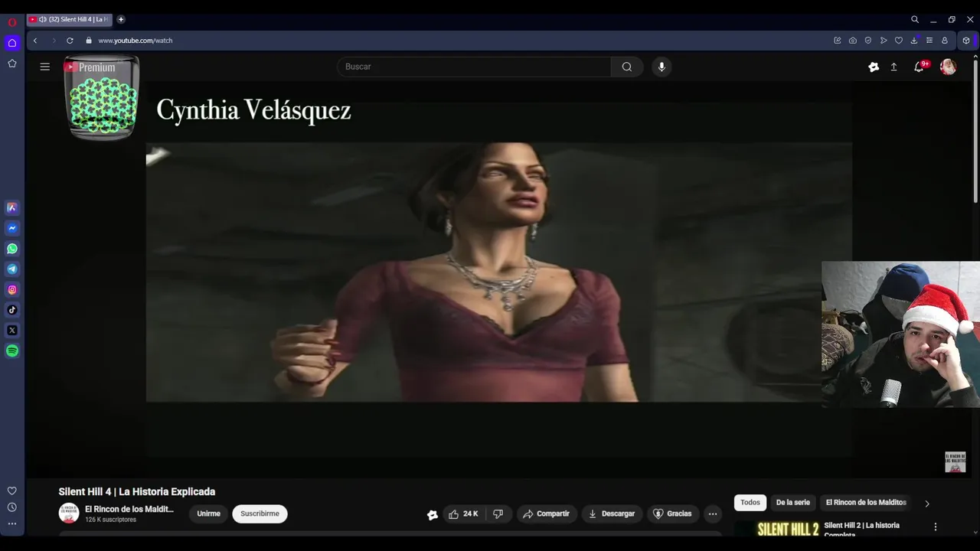Open Easy Setup sliders icon
Screen dimensions: 980x551
929,41
